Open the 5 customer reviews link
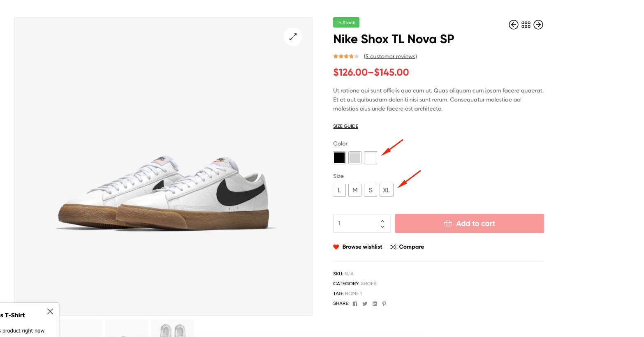This screenshot has width=644, height=337. (390, 56)
